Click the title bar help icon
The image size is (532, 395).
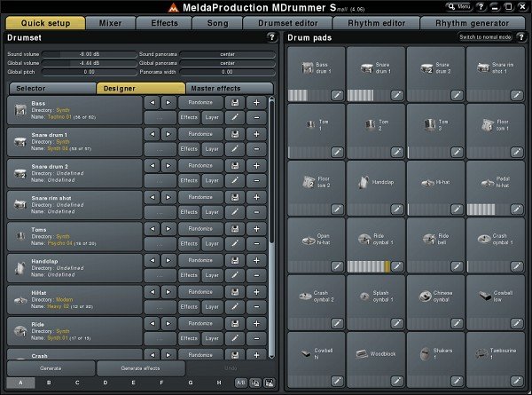481,7
